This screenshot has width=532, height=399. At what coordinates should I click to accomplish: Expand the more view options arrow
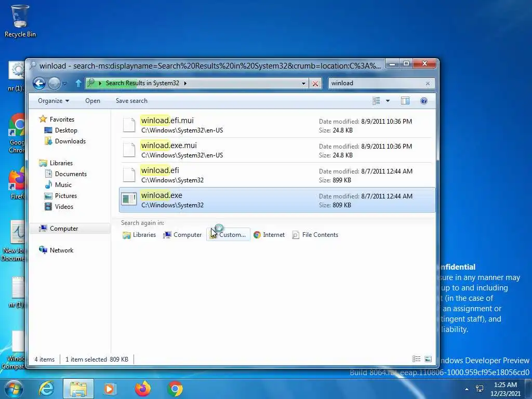(x=388, y=101)
